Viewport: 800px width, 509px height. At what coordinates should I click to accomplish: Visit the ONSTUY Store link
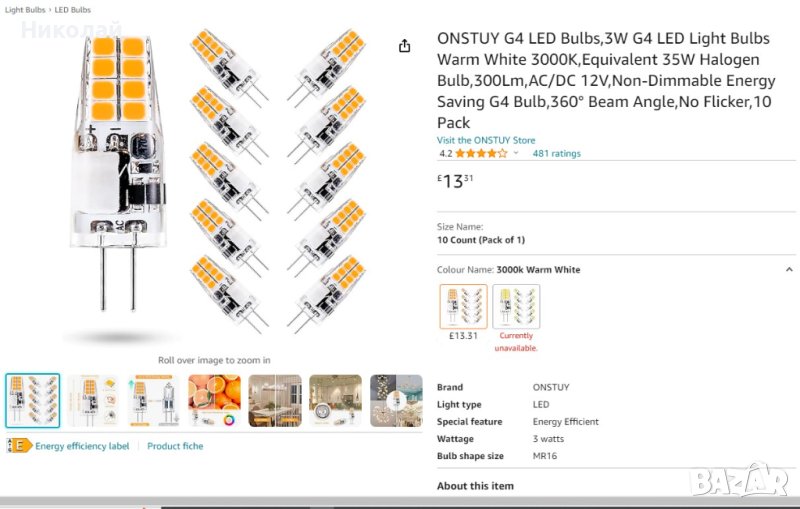coord(486,140)
